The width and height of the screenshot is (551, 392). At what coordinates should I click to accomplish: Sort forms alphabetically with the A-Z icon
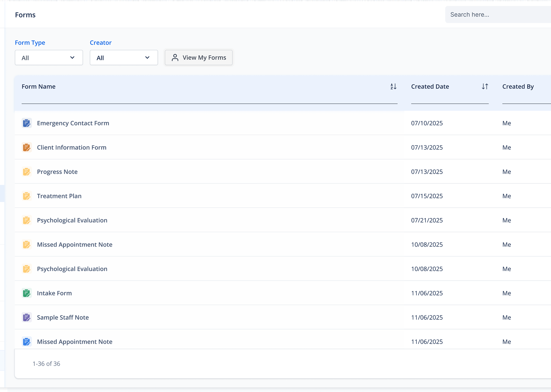393,86
